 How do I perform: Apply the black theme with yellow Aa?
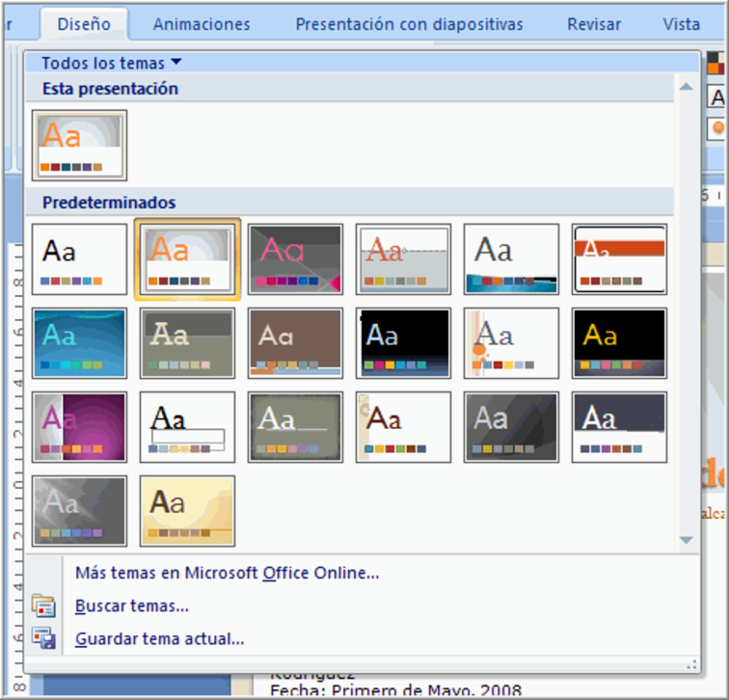(619, 343)
